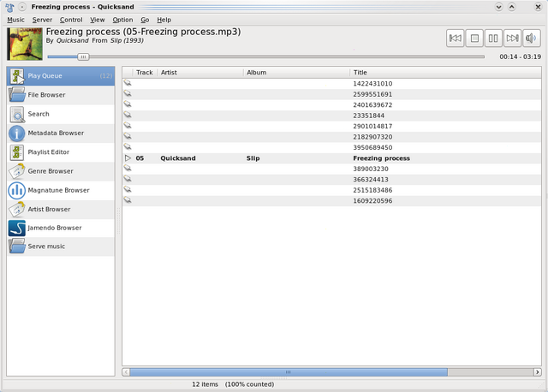This screenshot has height=392, width=548.
Task: Click the tag icon beside 2515183486
Action: pyautogui.click(x=128, y=189)
